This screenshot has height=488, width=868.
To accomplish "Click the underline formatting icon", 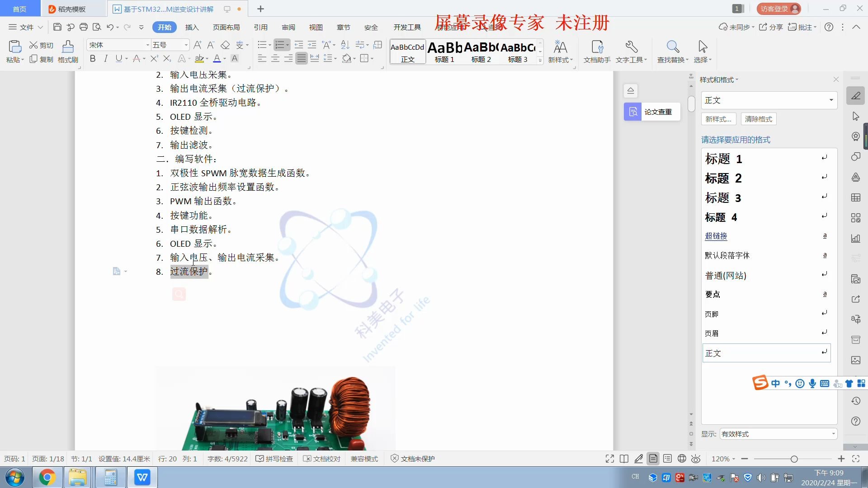I will [118, 58].
